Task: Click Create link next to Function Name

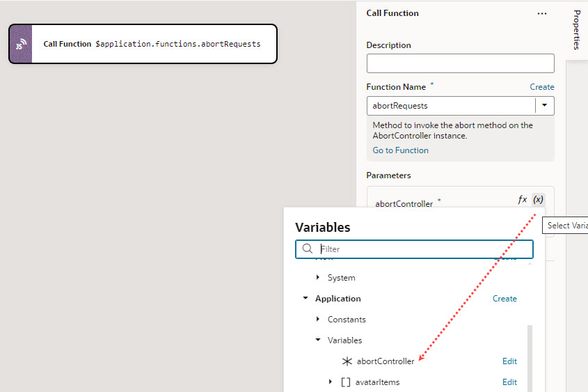Action: tap(542, 87)
